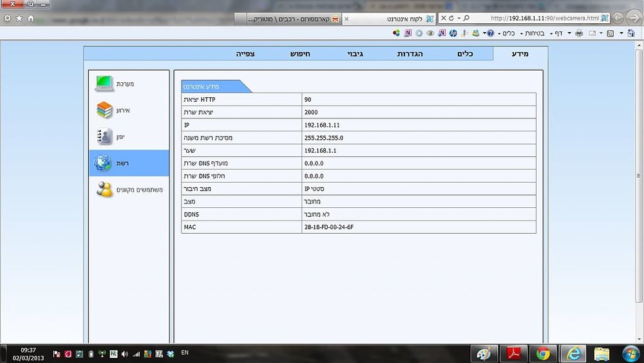Click the taskbar clock 09:37
644x363 pixels.
click(x=28, y=350)
